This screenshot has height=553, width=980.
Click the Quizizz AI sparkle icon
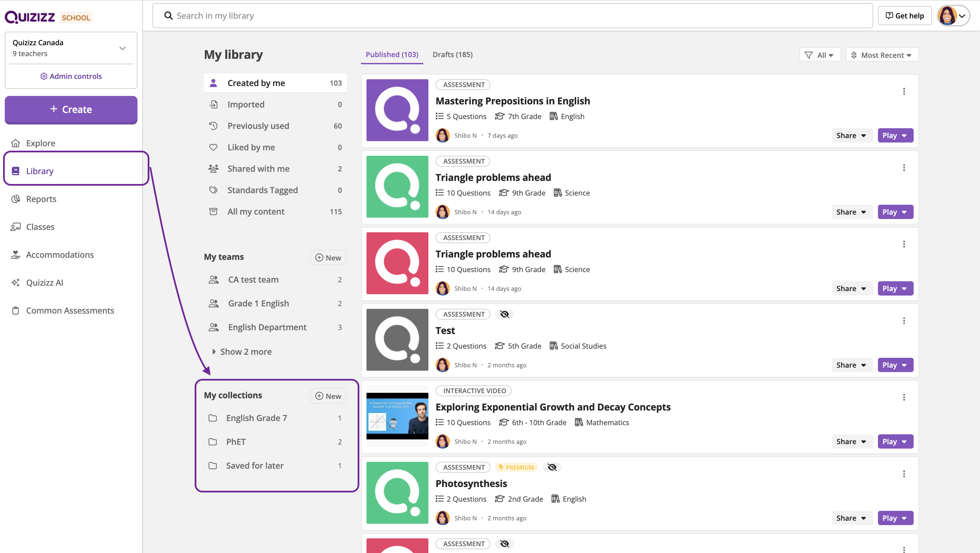tap(16, 283)
